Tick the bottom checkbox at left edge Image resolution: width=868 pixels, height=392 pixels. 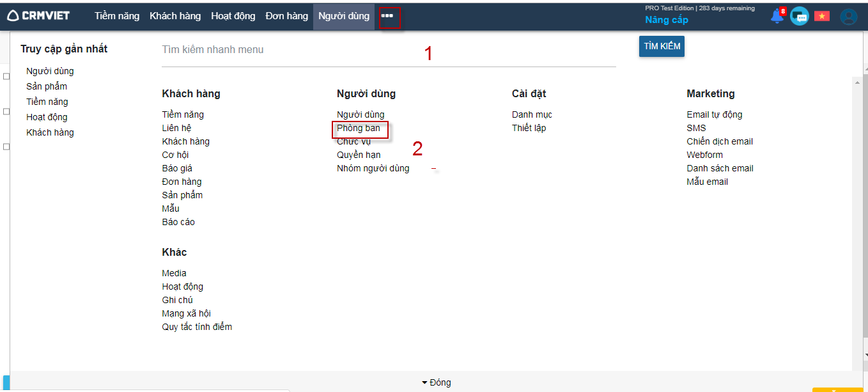click(6, 146)
